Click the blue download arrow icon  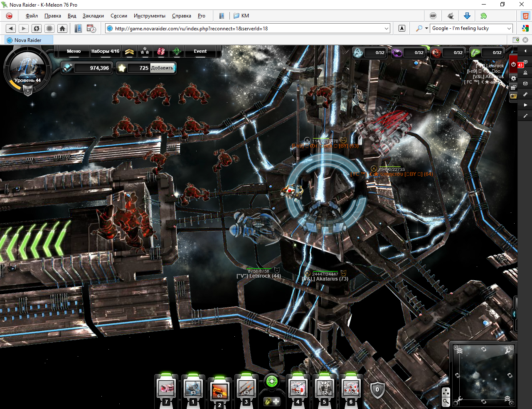(467, 16)
